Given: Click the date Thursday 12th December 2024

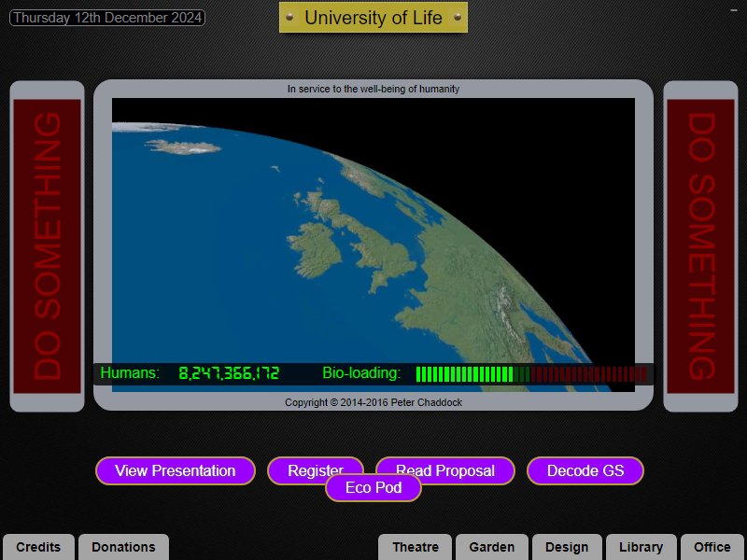Looking at the screenshot, I should 107,18.
